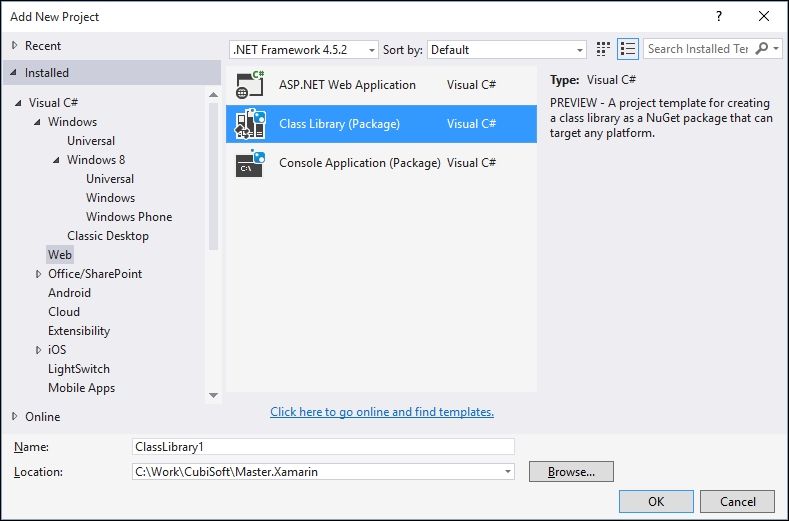Select the ASP.NET Web Application template icon
789x521 pixels.
point(250,85)
